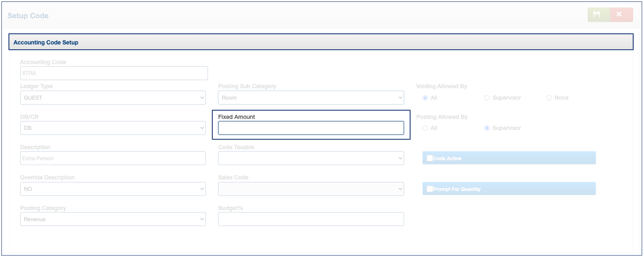Click the red X cancel icon
The height and width of the screenshot is (257, 644).
click(620, 15)
